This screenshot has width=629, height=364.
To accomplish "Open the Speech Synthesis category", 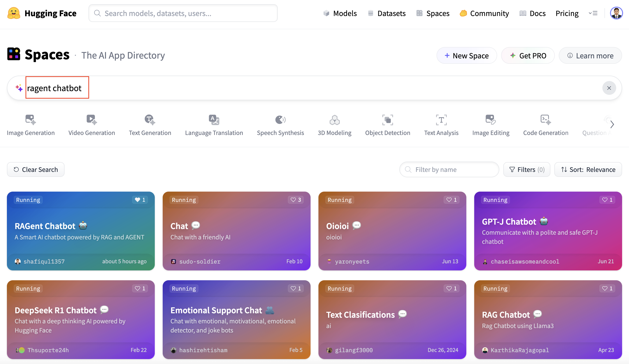I will pyautogui.click(x=280, y=125).
